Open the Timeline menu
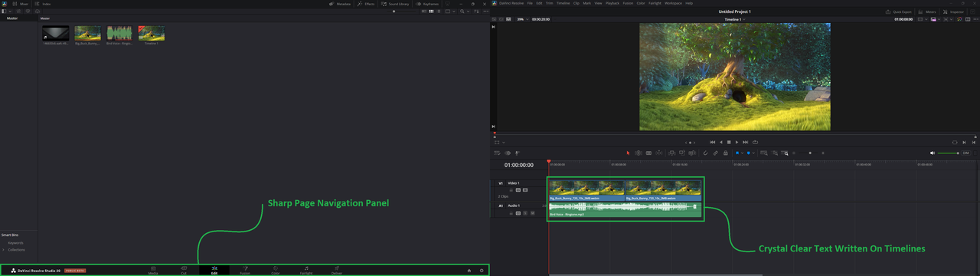 click(x=563, y=3)
